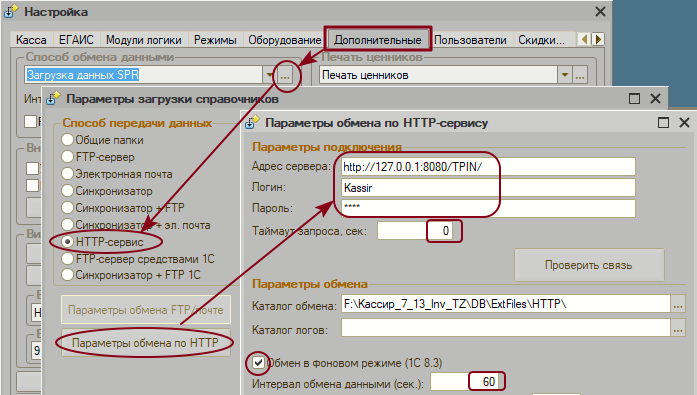The image size is (697, 395).
Task: Switch to the Скидки tab
Action: [541, 40]
